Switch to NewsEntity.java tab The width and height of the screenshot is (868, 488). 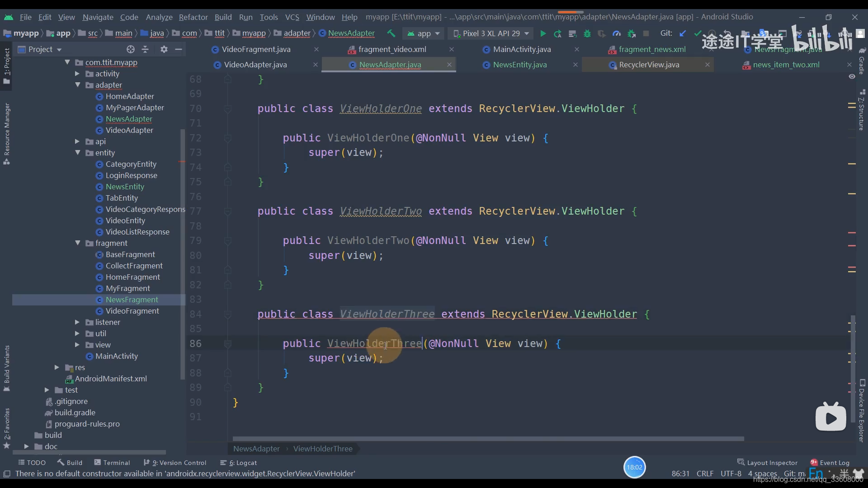519,65
